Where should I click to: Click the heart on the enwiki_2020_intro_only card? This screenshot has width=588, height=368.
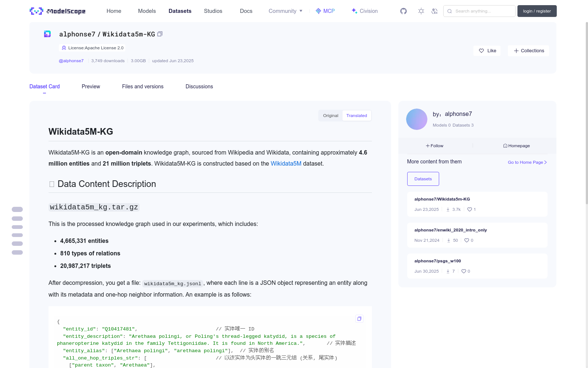[x=467, y=240]
